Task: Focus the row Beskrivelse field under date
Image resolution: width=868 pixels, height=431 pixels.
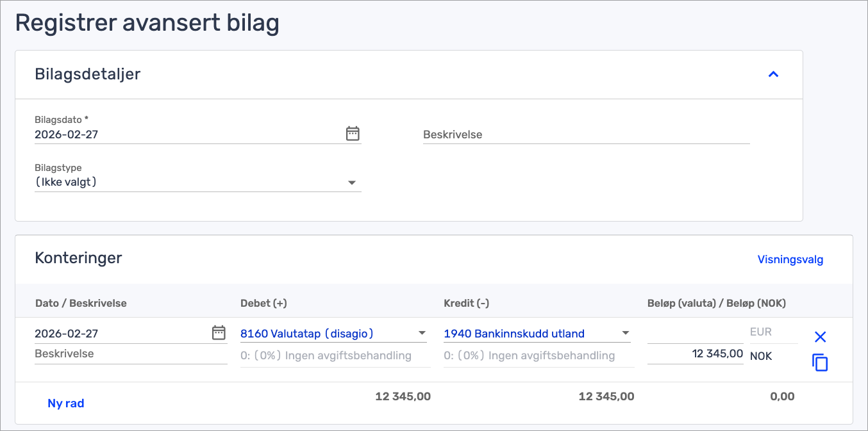Action: pyautogui.click(x=130, y=354)
